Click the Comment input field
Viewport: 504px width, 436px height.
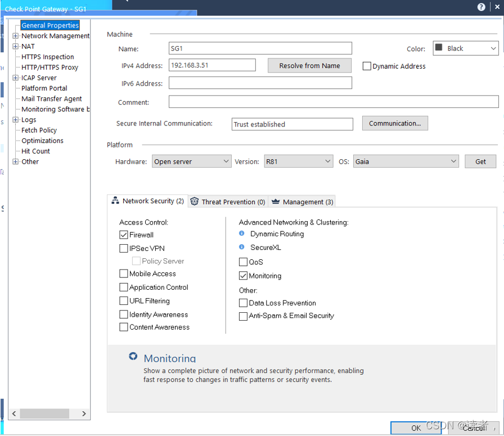click(x=334, y=102)
